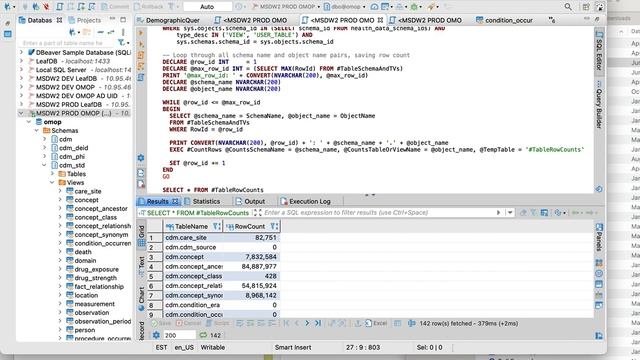Open the condition_occur editor tab
Screen dimensions: 640x360
pyautogui.click(x=504, y=20)
